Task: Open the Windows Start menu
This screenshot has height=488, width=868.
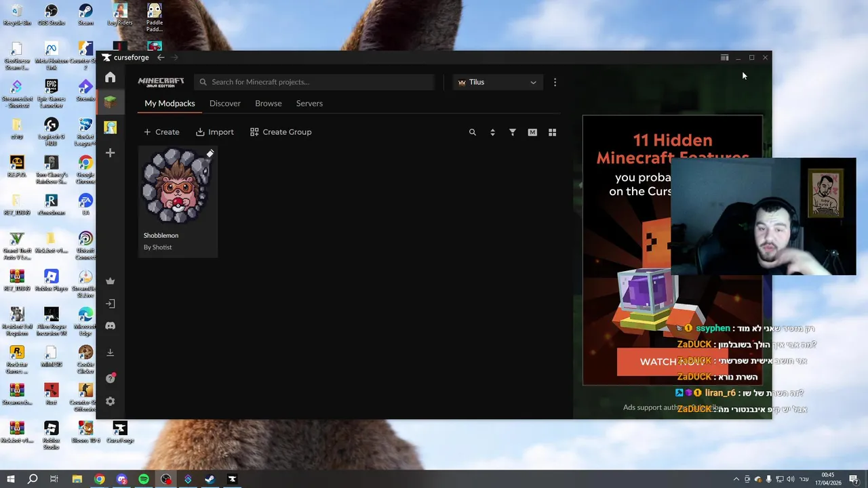Action: point(10,479)
